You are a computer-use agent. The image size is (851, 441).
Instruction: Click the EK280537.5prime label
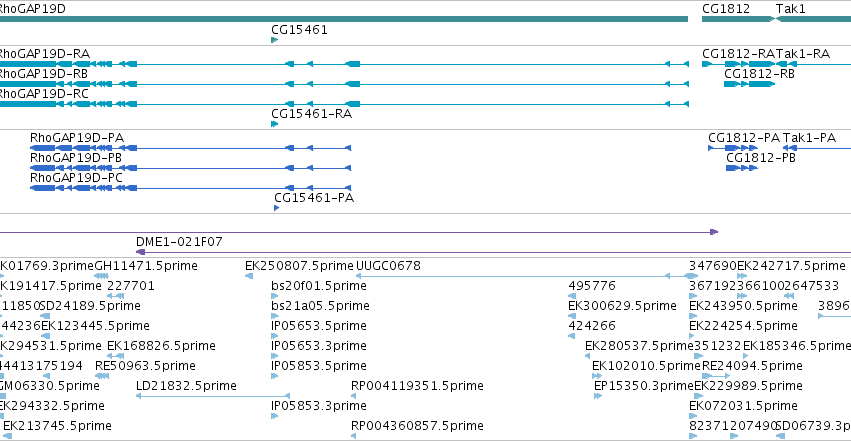639,346
